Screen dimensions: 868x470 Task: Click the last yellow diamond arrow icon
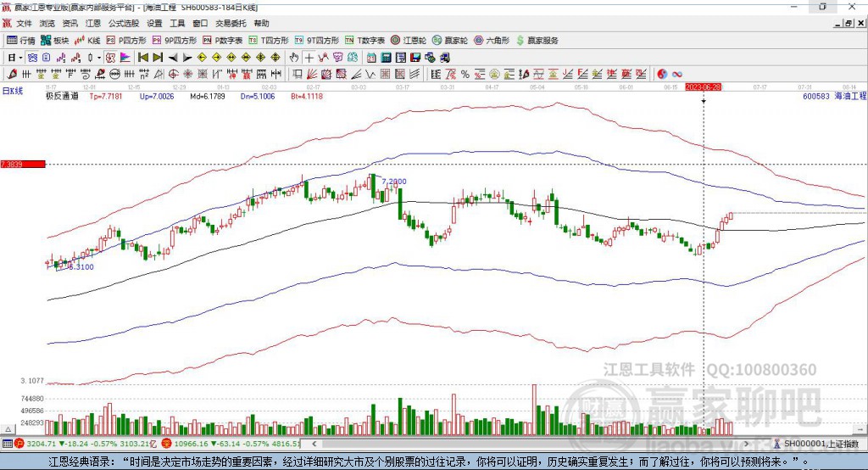point(275,58)
